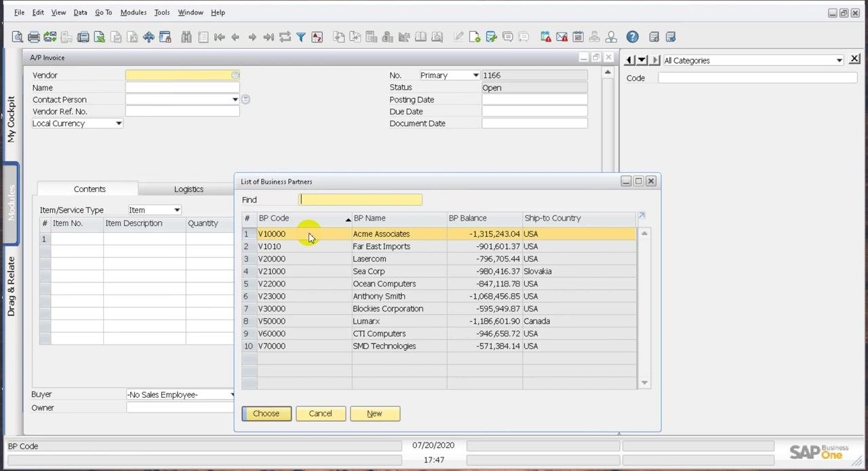Click the Print toolbar icon

point(33,37)
